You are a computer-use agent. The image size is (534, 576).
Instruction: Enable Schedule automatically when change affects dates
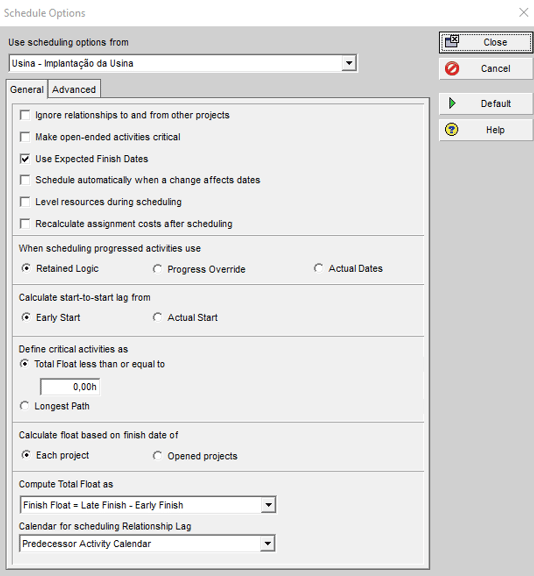pyautogui.click(x=25, y=180)
